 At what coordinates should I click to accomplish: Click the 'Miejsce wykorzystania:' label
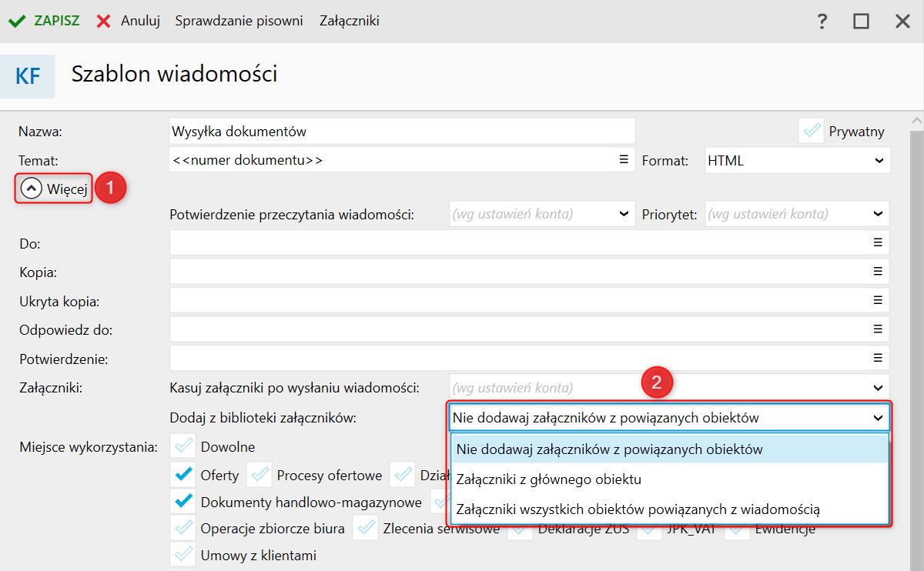tap(88, 446)
